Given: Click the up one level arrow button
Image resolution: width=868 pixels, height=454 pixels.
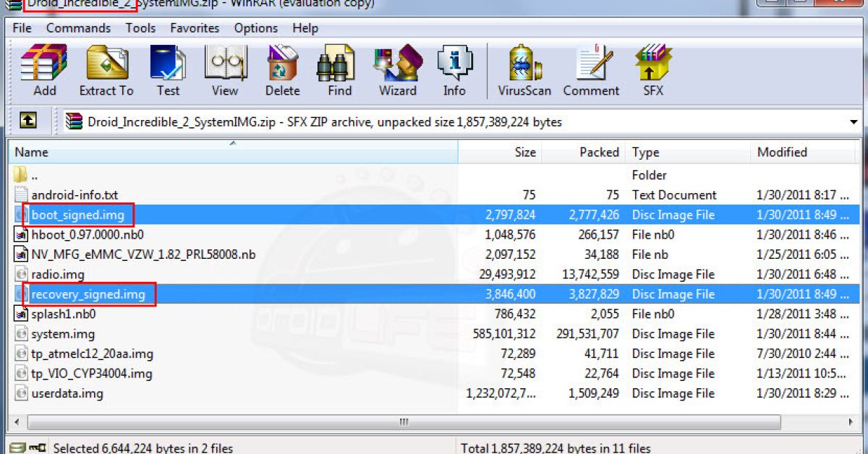Looking at the screenshot, I should pos(27,121).
